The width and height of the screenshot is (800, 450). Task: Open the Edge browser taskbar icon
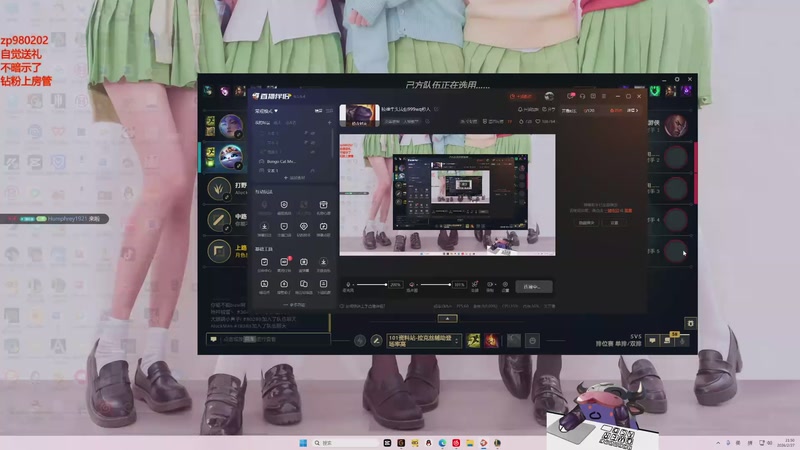click(x=442, y=442)
